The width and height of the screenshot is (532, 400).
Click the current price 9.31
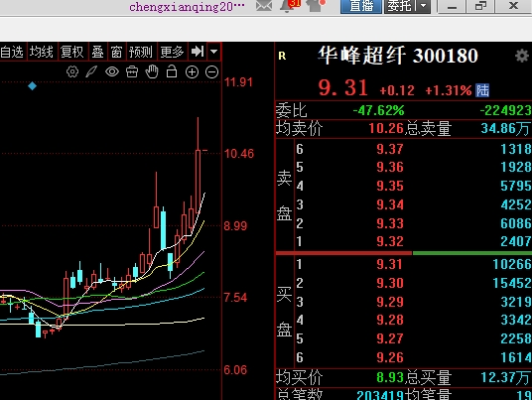pos(343,87)
